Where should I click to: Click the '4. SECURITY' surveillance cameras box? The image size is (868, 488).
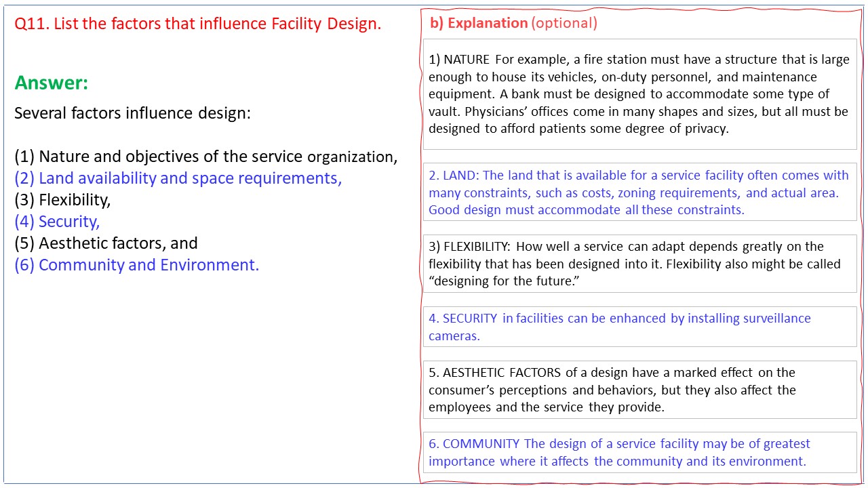639,327
